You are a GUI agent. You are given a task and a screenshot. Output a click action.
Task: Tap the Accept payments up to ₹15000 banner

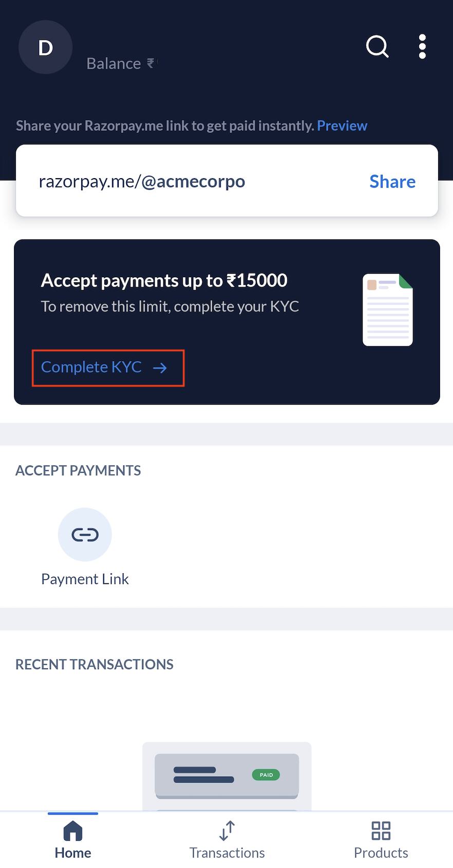pos(227,322)
